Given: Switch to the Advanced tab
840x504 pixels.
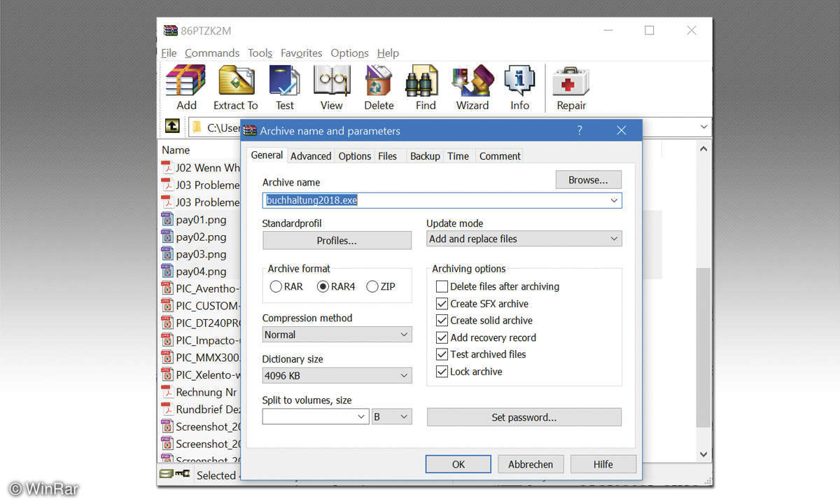Looking at the screenshot, I should 311,156.
